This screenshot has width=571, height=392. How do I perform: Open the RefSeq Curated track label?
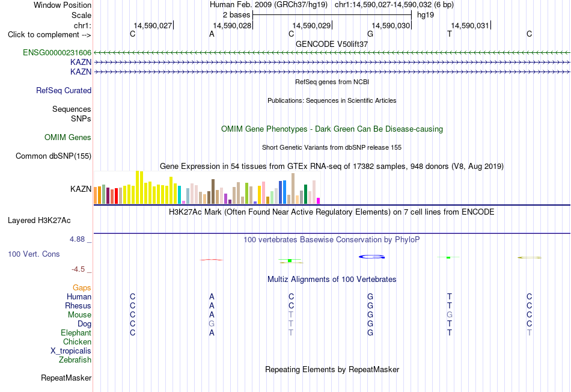click(x=64, y=90)
